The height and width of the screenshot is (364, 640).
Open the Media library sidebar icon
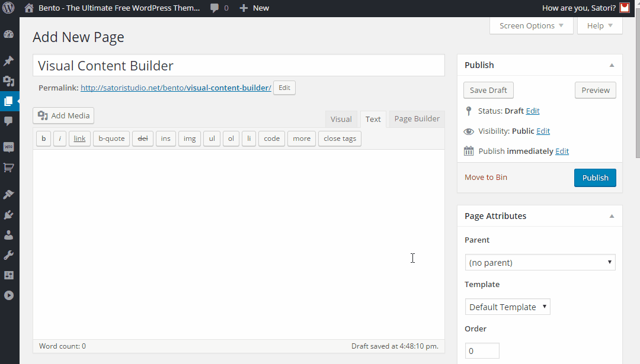8,81
